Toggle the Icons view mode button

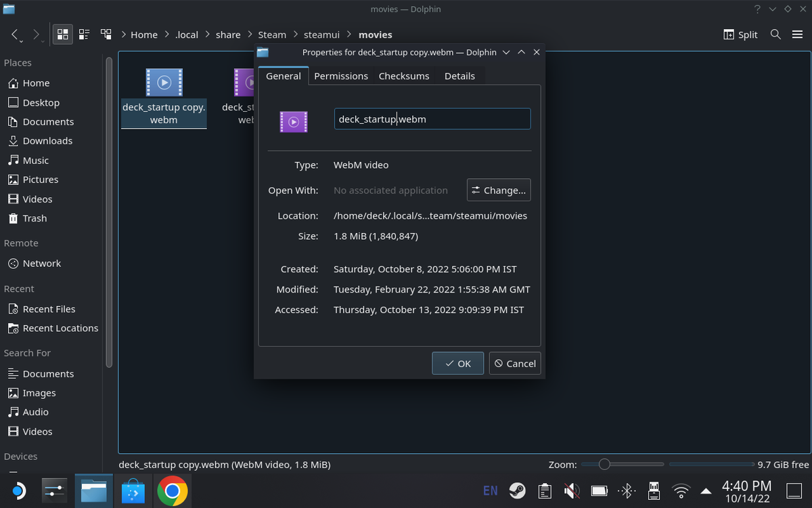coord(62,33)
